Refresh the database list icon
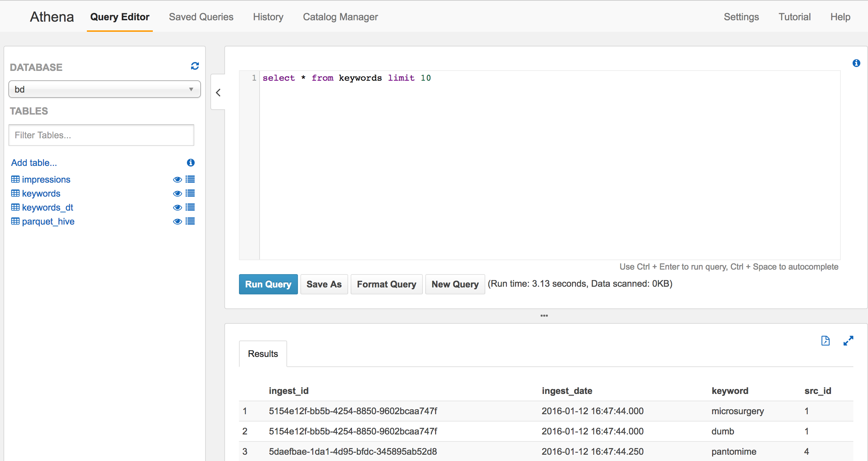 tap(195, 66)
